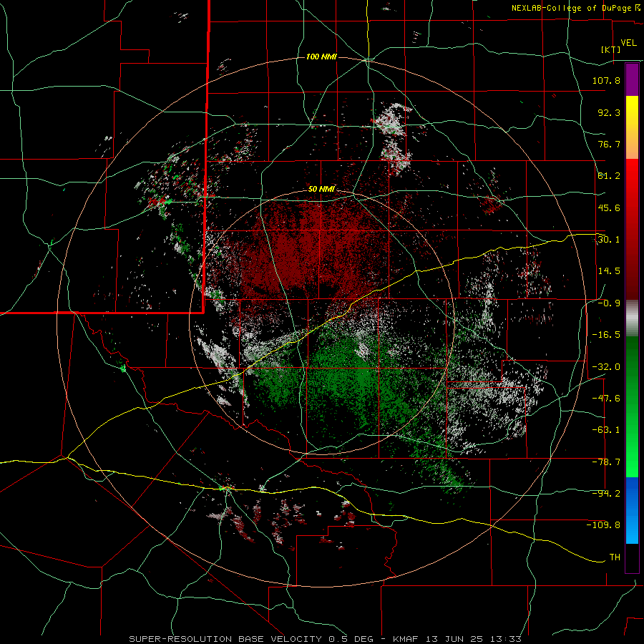Click the NEXLAB-College of DuPage label

(x=571, y=8)
